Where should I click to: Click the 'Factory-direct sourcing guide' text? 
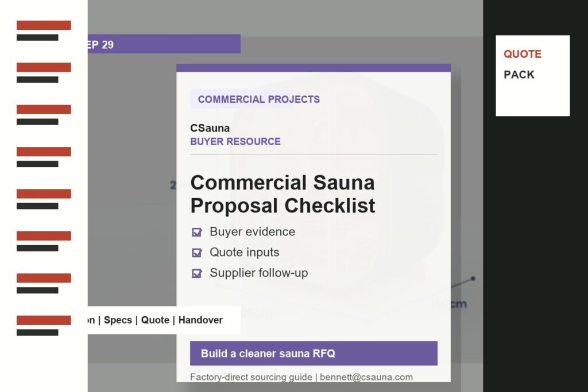tap(251, 377)
